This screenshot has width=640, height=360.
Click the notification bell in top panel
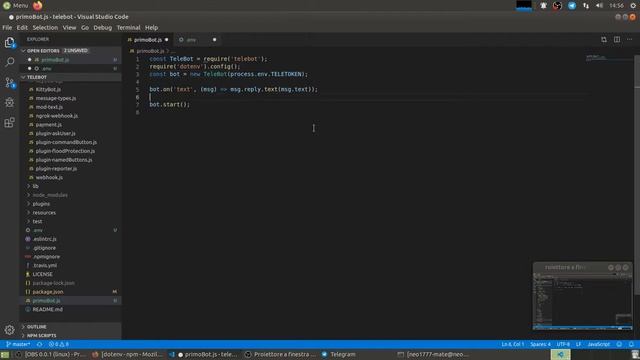tap(543, 5)
